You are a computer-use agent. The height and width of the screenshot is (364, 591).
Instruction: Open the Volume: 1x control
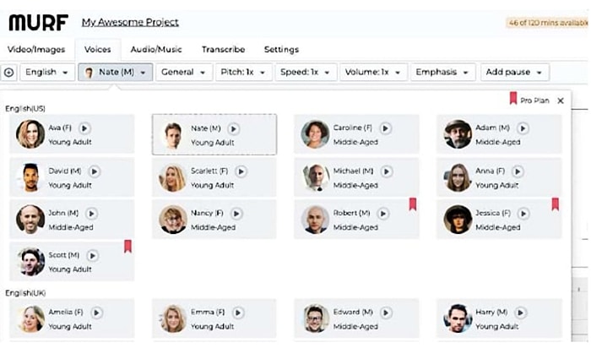click(373, 72)
